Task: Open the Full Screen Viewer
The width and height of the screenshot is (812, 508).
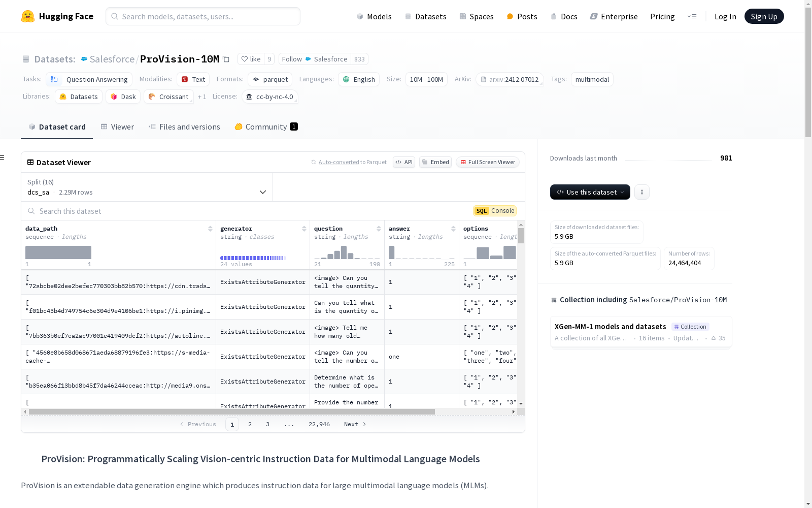Action: pos(488,162)
